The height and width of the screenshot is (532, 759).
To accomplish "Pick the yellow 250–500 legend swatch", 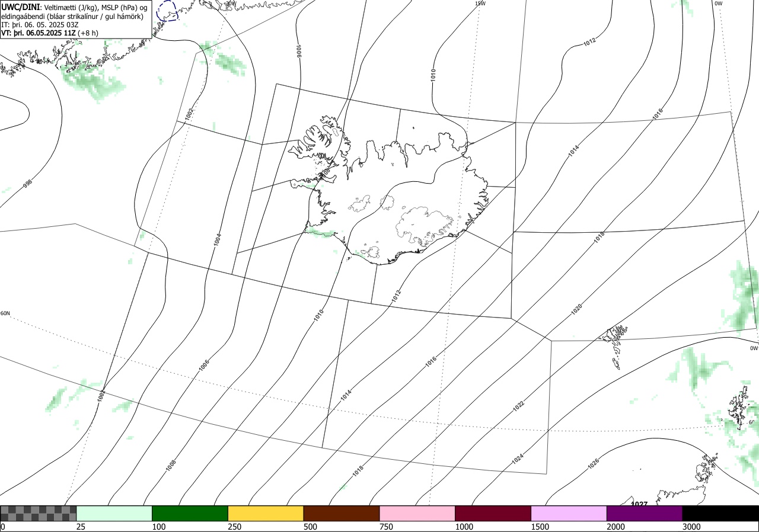I will click(266, 513).
